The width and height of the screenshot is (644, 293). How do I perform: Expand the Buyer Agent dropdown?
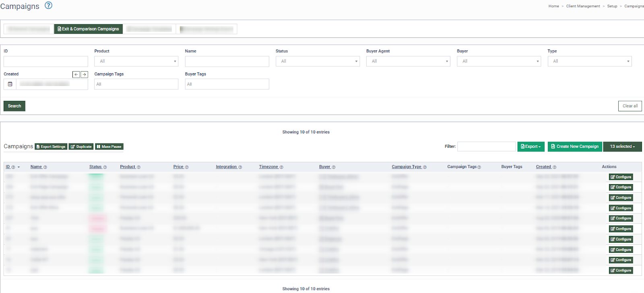point(408,61)
